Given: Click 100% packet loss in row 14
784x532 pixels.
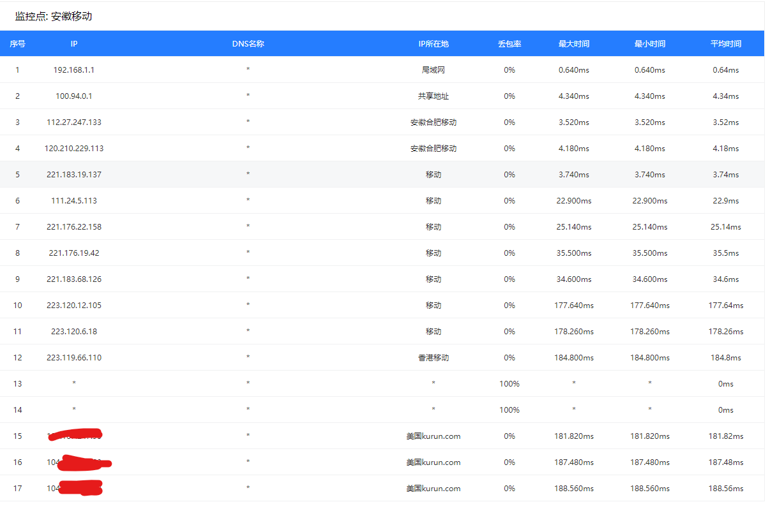Looking at the screenshot, I should click(x=509, y=410).
